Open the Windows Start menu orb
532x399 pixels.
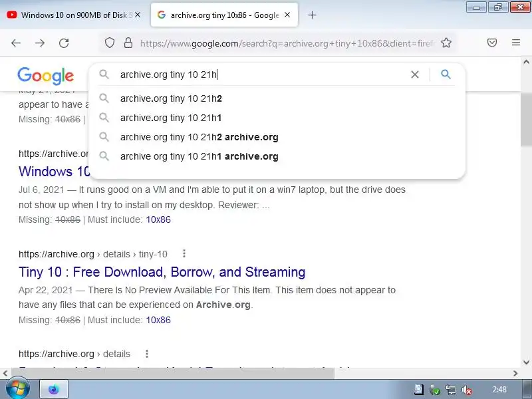[18, 388]
